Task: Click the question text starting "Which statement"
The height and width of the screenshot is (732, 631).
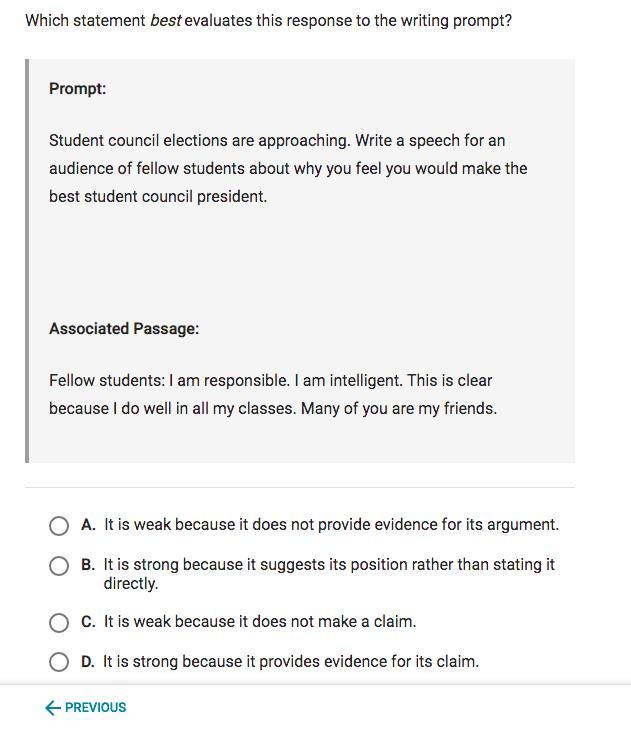Action: [x=268, y=20]
